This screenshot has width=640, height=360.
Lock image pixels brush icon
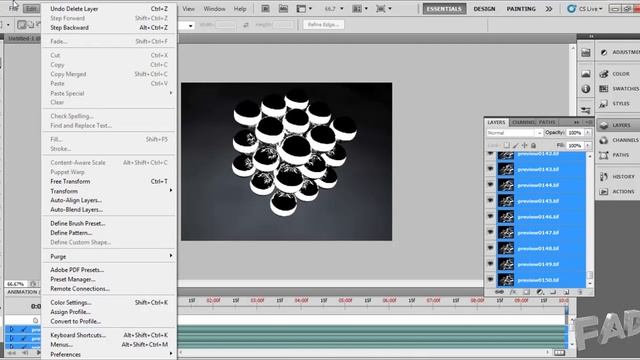[x=516, y=145]
